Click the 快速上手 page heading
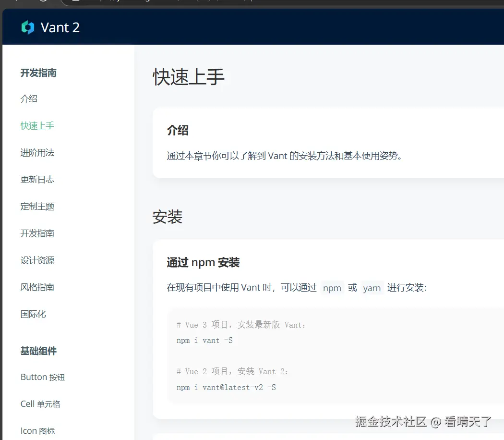504x440 pixels. coord(188,77)
